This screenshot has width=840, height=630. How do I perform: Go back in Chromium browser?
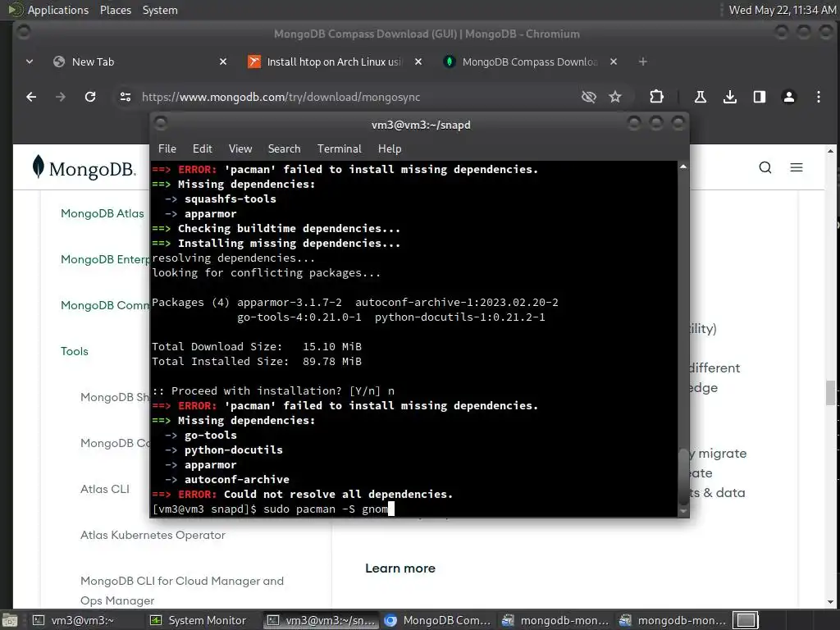[x=31, y=97]
